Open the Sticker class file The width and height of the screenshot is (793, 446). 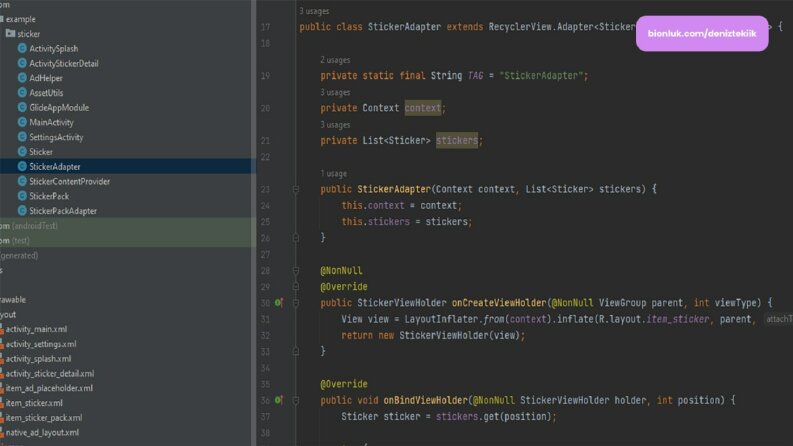tap(40, 152)
